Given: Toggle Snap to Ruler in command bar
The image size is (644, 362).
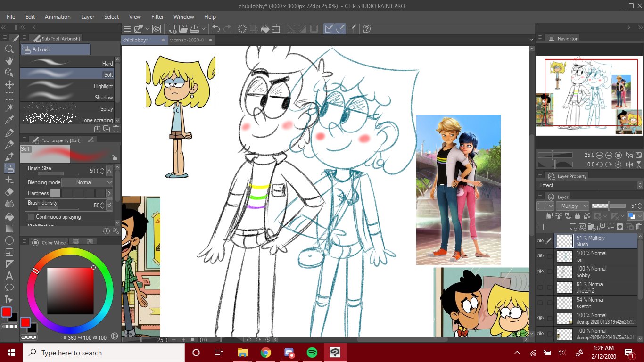Looking at the screenshot, I should point(329,29).
